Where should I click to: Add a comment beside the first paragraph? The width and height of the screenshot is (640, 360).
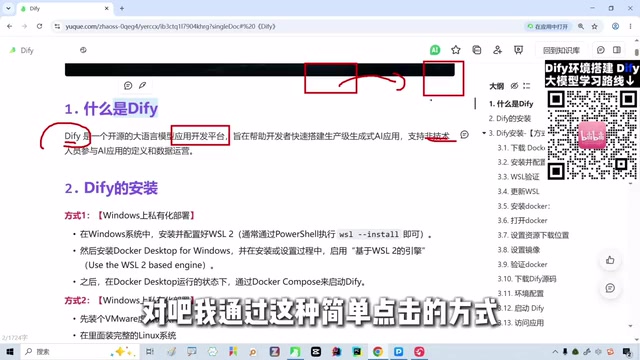coord(464,135)
